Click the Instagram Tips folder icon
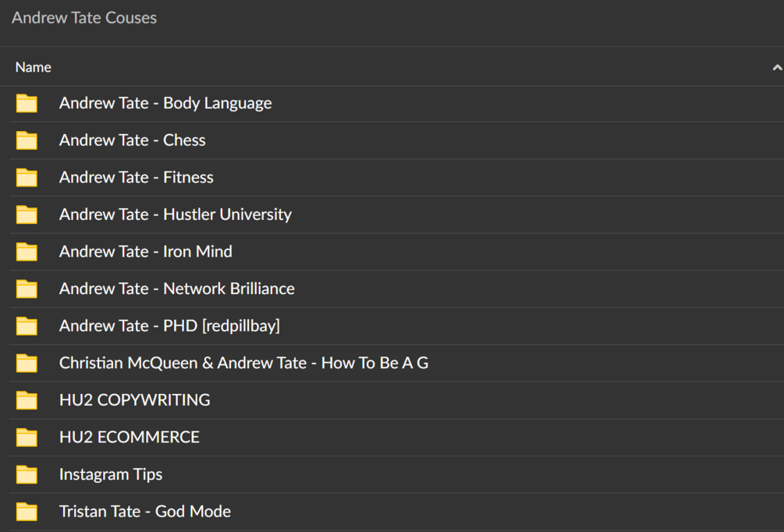Image resolution: width=784 pixels, height=532 pixels. point(27,474)
